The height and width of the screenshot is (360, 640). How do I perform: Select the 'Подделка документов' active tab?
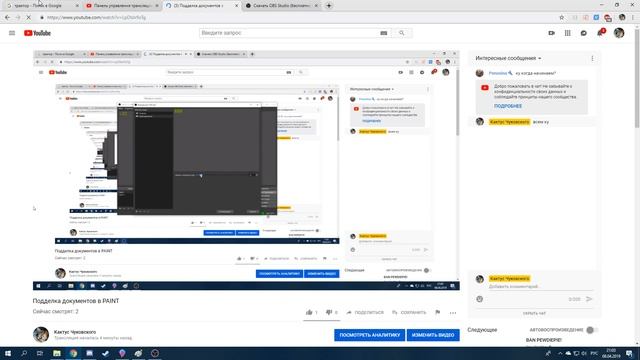(202, 6)
